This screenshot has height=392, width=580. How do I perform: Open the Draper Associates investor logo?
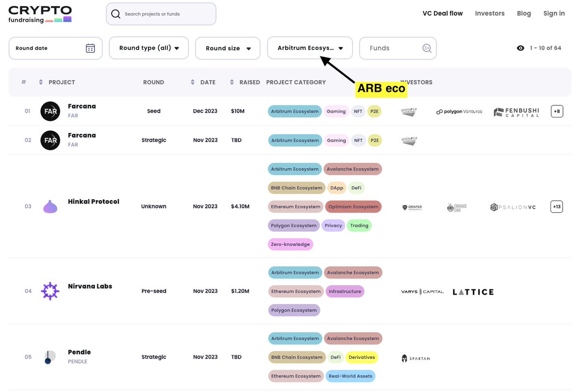412,207
